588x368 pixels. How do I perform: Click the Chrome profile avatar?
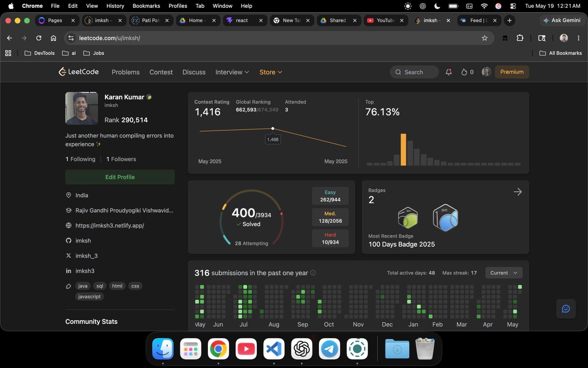(x=564, y=38)
